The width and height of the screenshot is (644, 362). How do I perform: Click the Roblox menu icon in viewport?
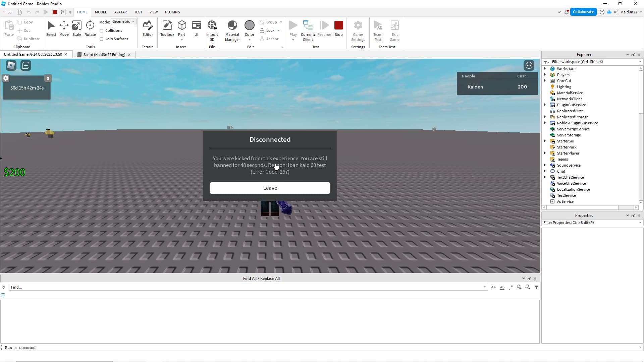[11, 65]
